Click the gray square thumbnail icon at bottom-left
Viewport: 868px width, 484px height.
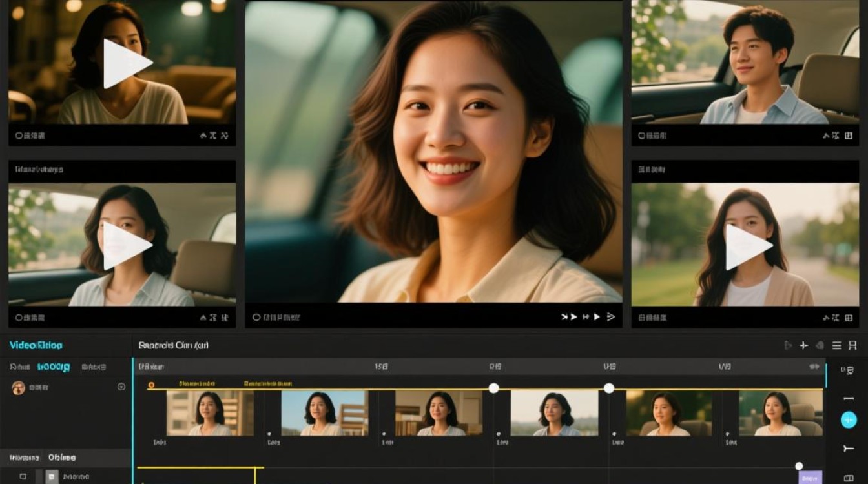pos(52,477)
